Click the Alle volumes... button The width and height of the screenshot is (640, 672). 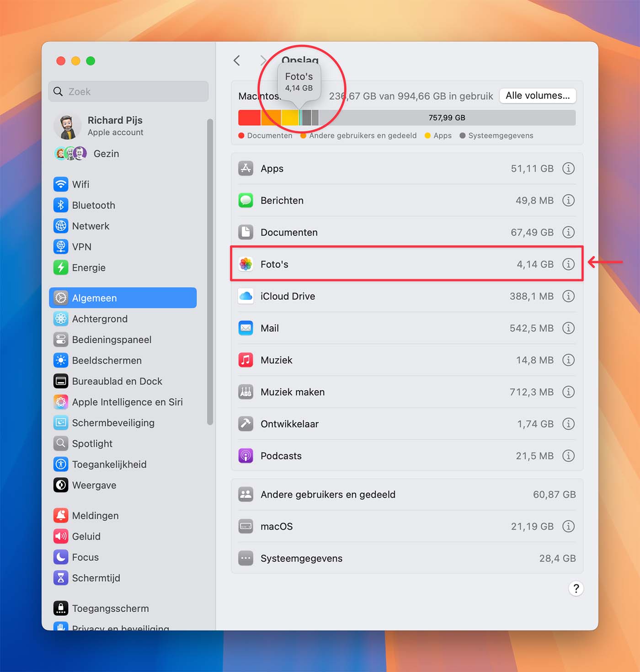coord(538,96)
